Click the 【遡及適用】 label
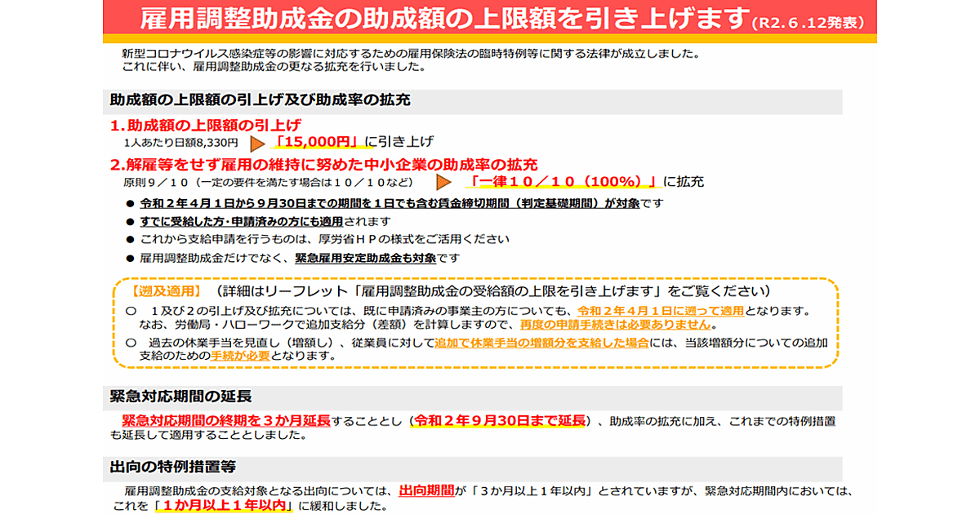This screenshot has height=514, width=980. click(164, 291)
